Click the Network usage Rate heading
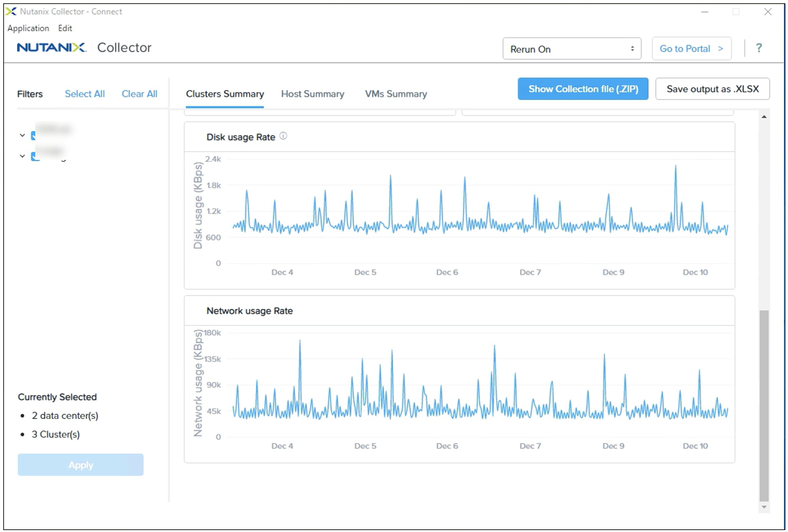 tap(250, 311)
